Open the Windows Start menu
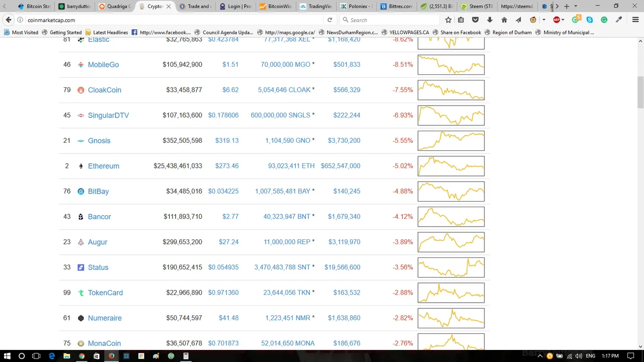The height and width of the screenshot is (362, 644). [7, 356]
